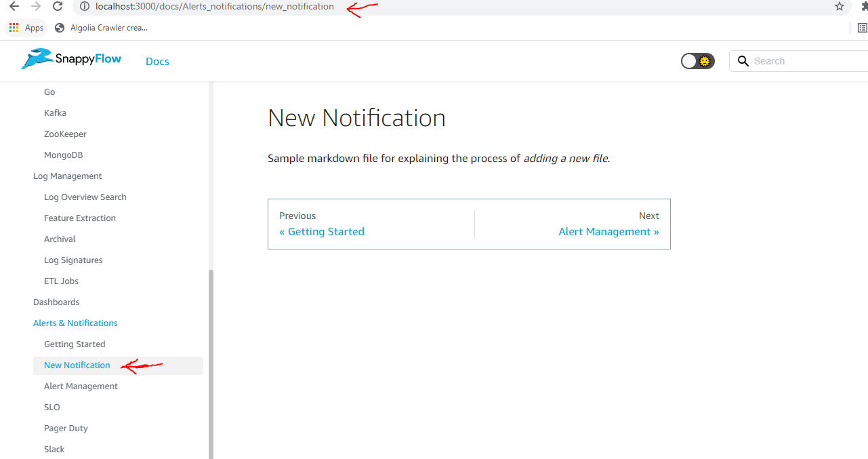Click the page info icon in address bar
Screen dimensions: 868x459
83,7
